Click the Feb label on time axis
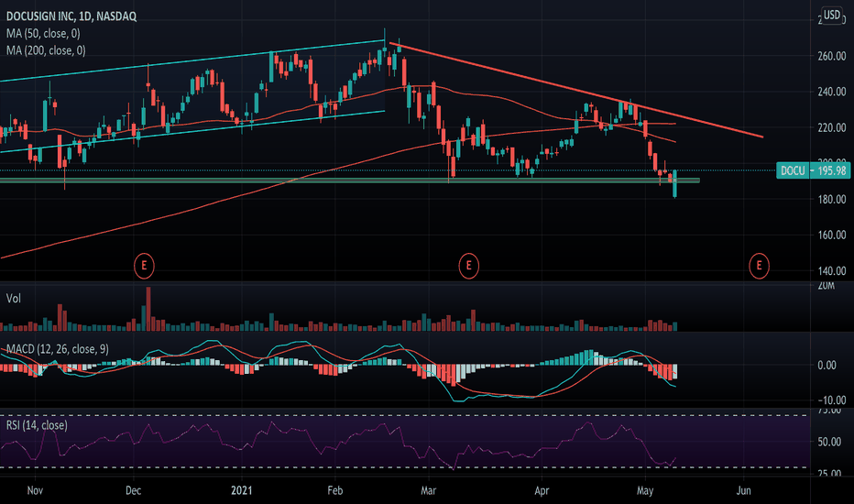Viewport: 854px width, 504px height. coord(335,490)
